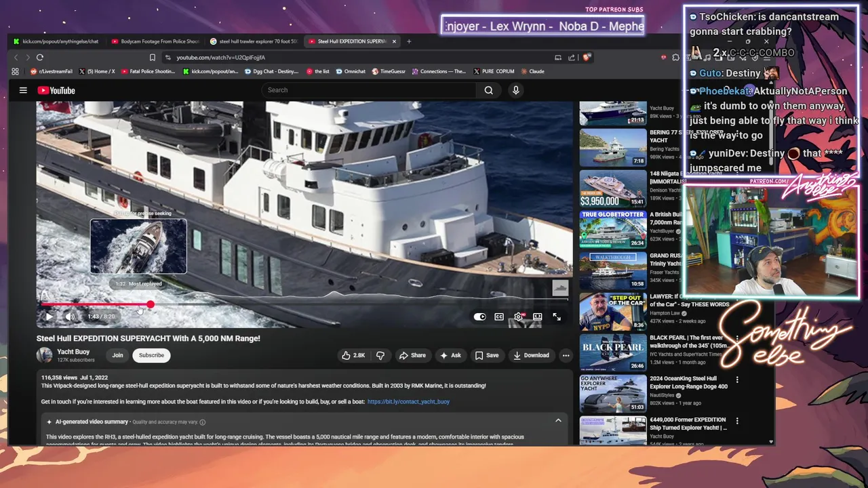Screen dimensions: 868x488
Task: Open the 2024 OceanKing Steel Hull video title
Action: [x=688, y=382]
